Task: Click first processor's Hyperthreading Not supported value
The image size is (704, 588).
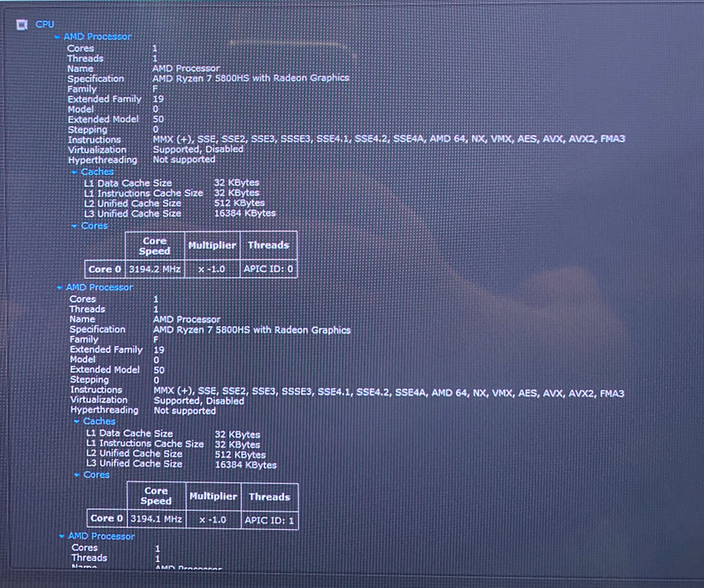Action: point(184,160)
